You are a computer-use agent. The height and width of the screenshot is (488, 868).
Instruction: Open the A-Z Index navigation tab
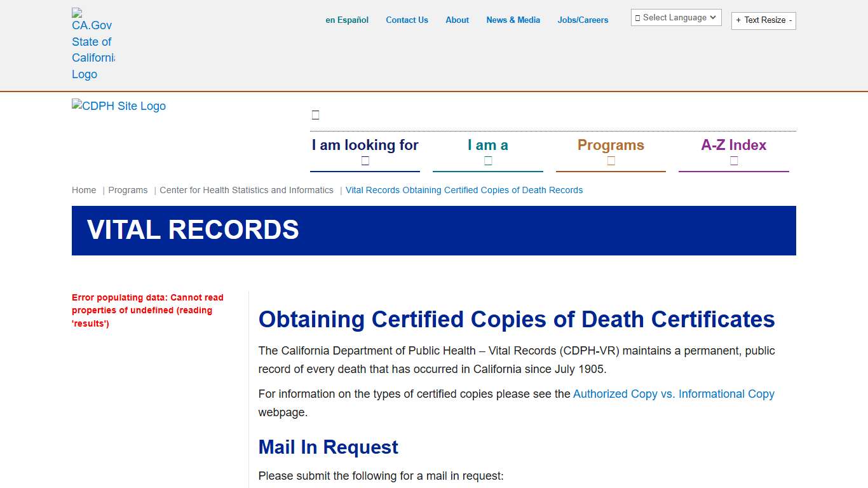coord(733,145)
